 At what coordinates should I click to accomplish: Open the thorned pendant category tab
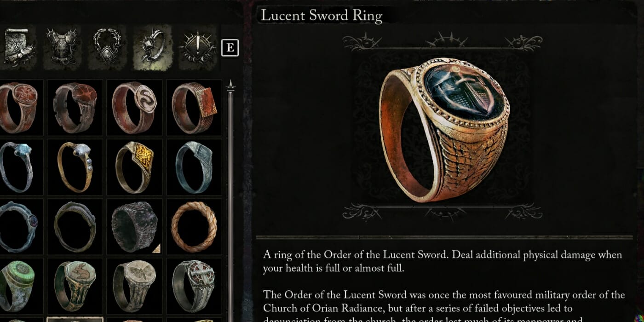107,47
